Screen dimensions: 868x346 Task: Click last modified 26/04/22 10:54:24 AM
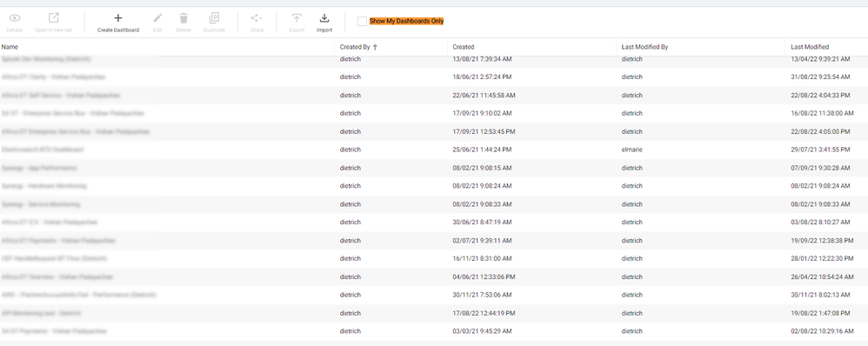pyautogui.click(x=822, y=276)
